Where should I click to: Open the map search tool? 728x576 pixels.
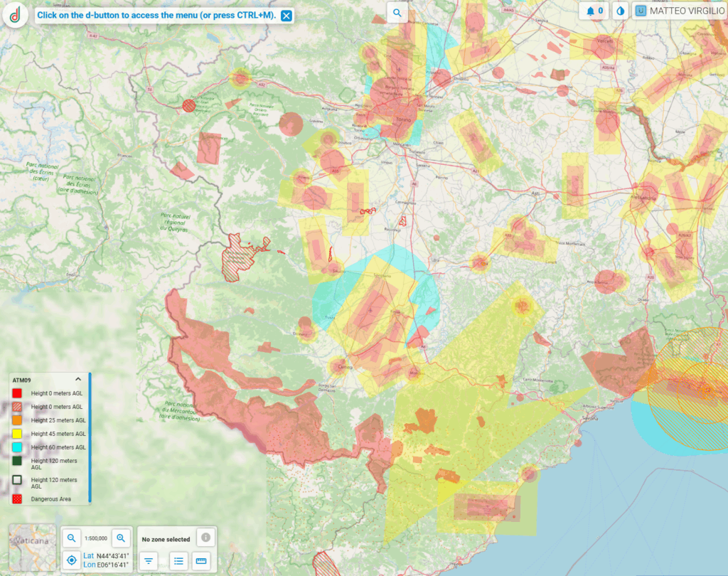(397, 13)
